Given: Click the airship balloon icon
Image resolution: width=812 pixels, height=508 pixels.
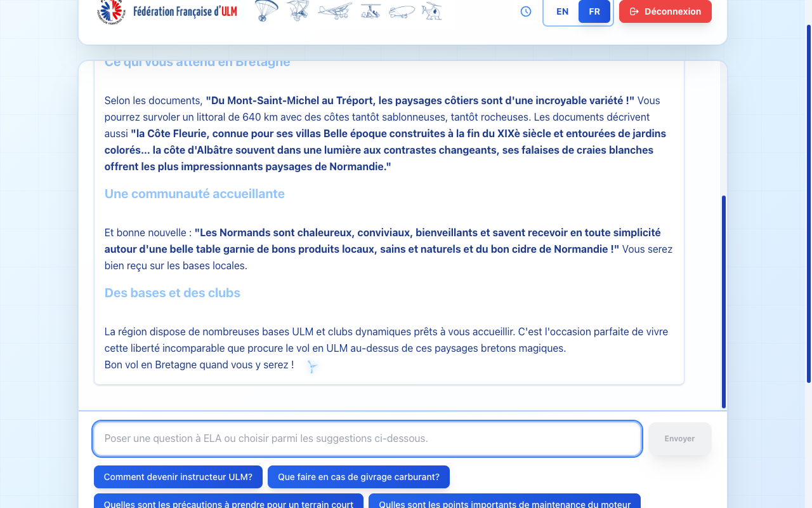Looking at the screenshot, I should pos(402,11).
